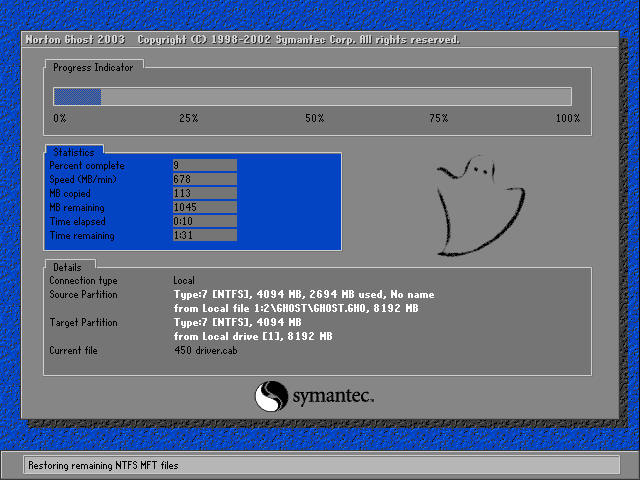The image size is (640, 480).
Task: Click the current file 450 driver.cab
Action: click(x=206, y=350)
